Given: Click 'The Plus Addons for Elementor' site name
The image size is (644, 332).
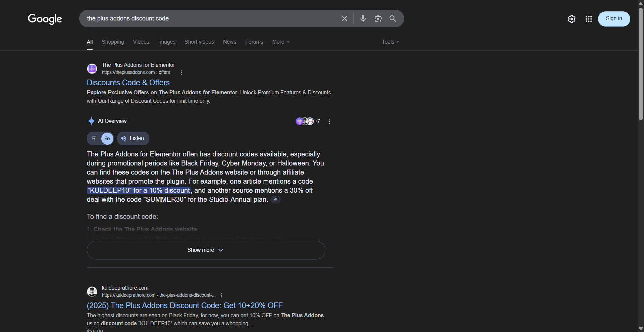Looking at the screenshot, I should pyautogui.click(x=138, y=65).
